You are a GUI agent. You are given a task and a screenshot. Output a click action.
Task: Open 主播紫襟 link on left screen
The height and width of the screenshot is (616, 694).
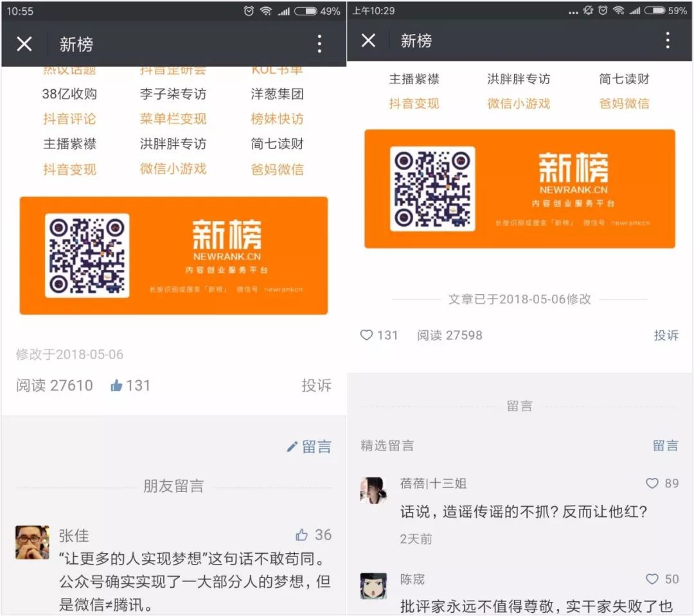69,144
